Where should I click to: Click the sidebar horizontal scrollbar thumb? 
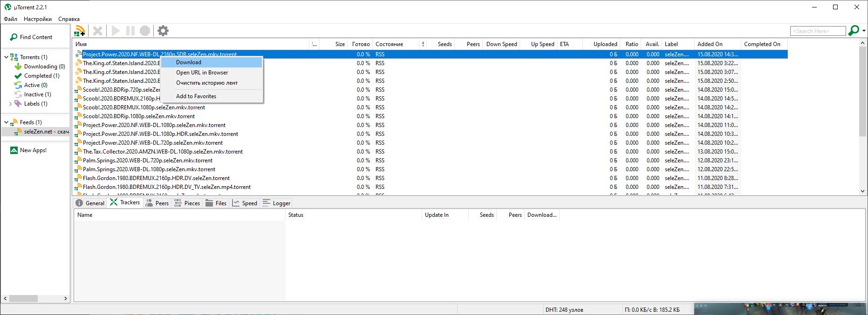[x=23, y=298]
